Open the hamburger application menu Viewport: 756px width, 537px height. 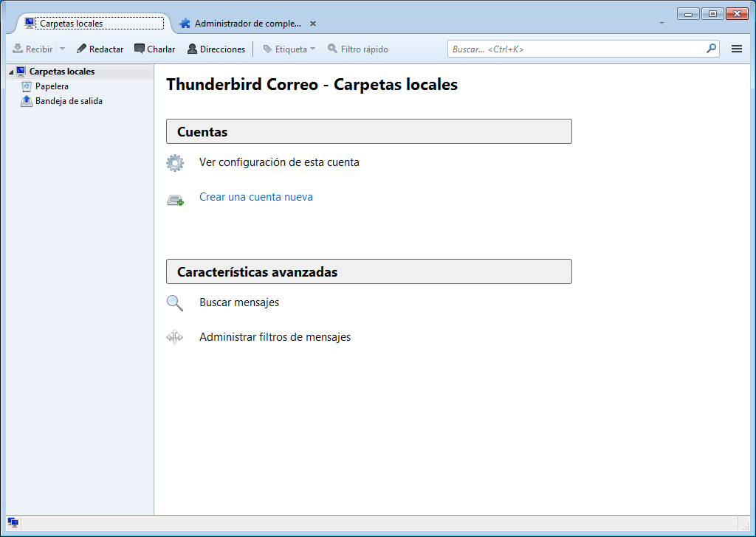click(x=736, y=49)
